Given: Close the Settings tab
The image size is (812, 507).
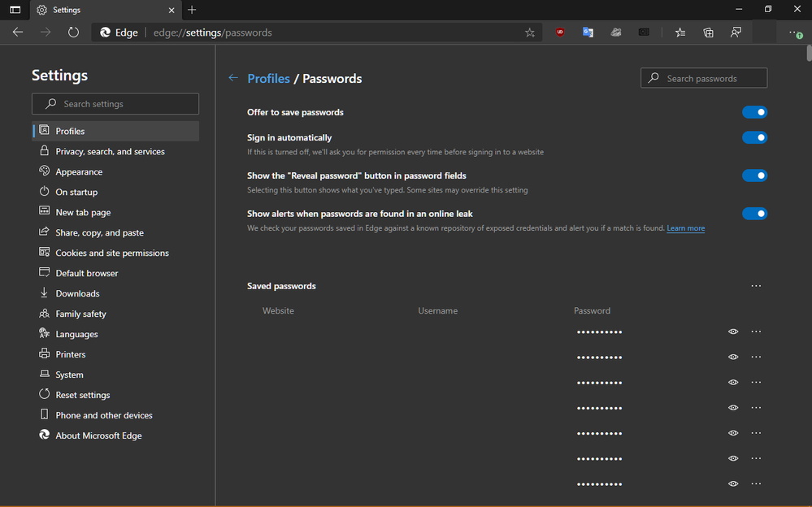Looking at the screenshot, I should [x=172, y=10].
